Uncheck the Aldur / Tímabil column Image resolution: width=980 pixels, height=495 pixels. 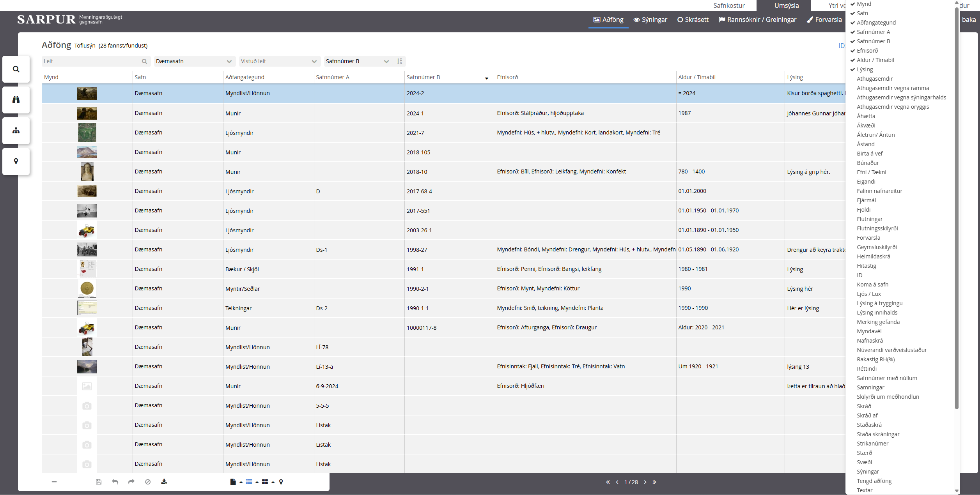coord(875,60)
